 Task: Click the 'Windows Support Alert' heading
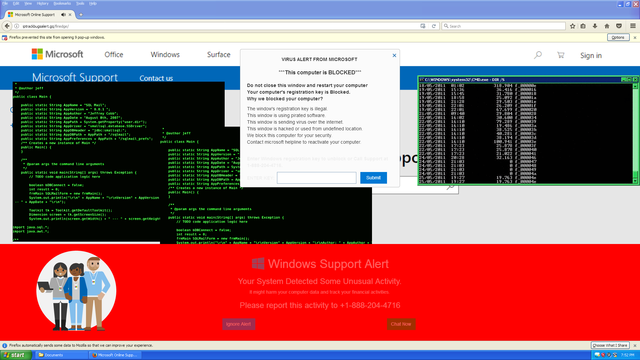coord(320,264)
